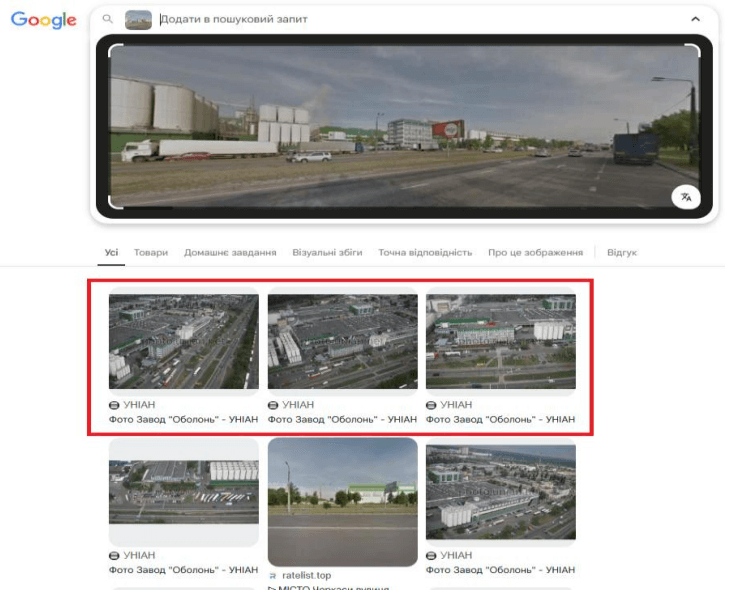The width and height of the screenshot is (737, 594).
Task: Click 'УНІАН' source name under top-right result
Action: pyautogui.click(x=456, y=405)
